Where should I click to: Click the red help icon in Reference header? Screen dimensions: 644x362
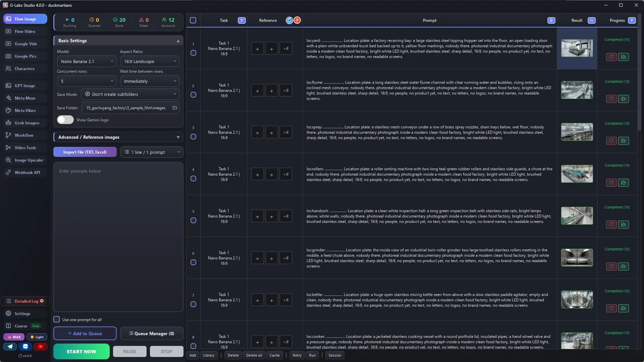tap(297, 21)
